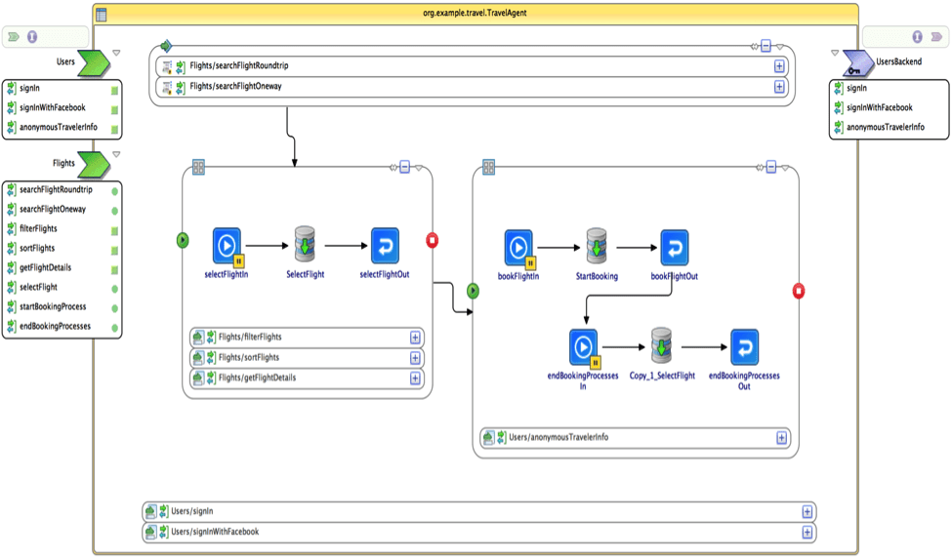Screen dimensions: 952x560
Task: Select the Copy_1_SelectFlight node icon
Action: (x=661, y=345)
